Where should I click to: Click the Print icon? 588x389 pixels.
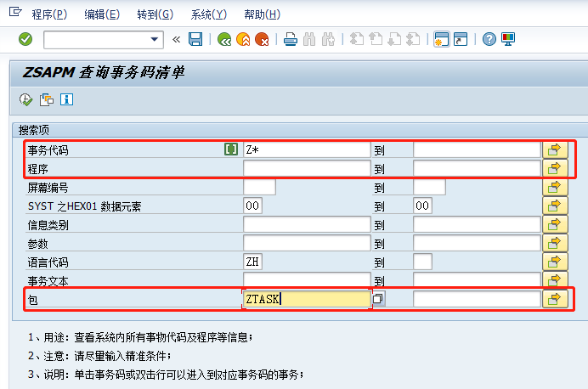[291, 39]
